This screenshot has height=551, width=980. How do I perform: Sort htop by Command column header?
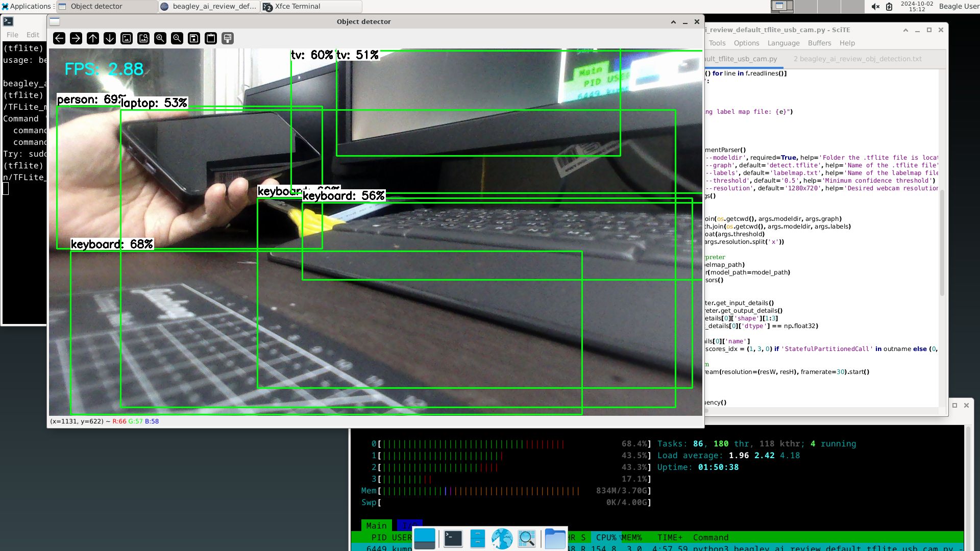(x=710, y=537)
